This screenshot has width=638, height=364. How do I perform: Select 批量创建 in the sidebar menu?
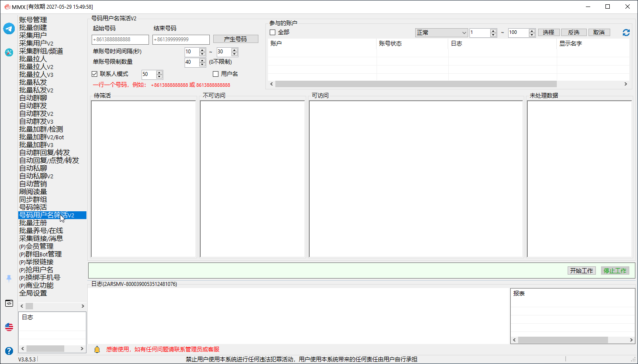(x=33, y=28)
